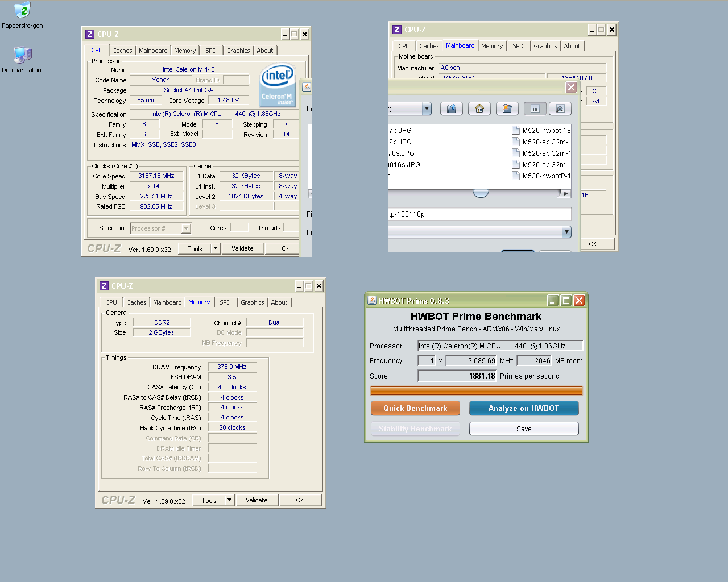Click the Tools button in the CPU-Z processor window
Viewport: 728px width, 582px height.
click(x=195, y=248)
